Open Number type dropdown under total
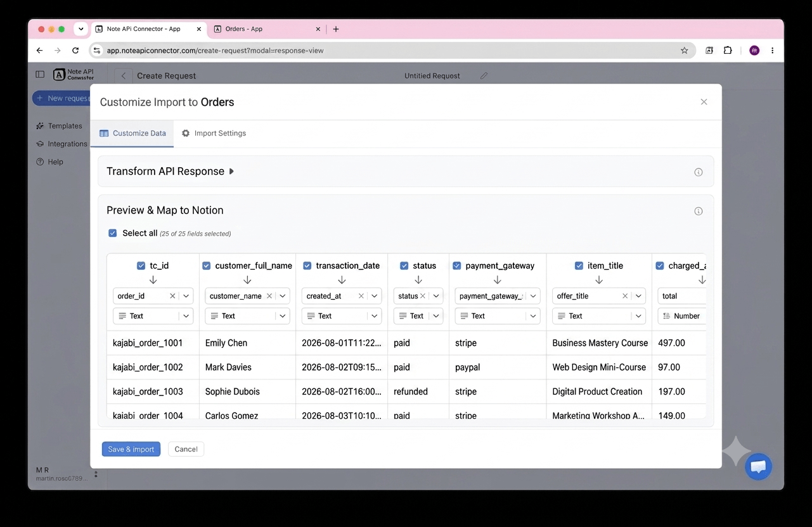This screenshot has width=812, height=527. click(682, 316)
